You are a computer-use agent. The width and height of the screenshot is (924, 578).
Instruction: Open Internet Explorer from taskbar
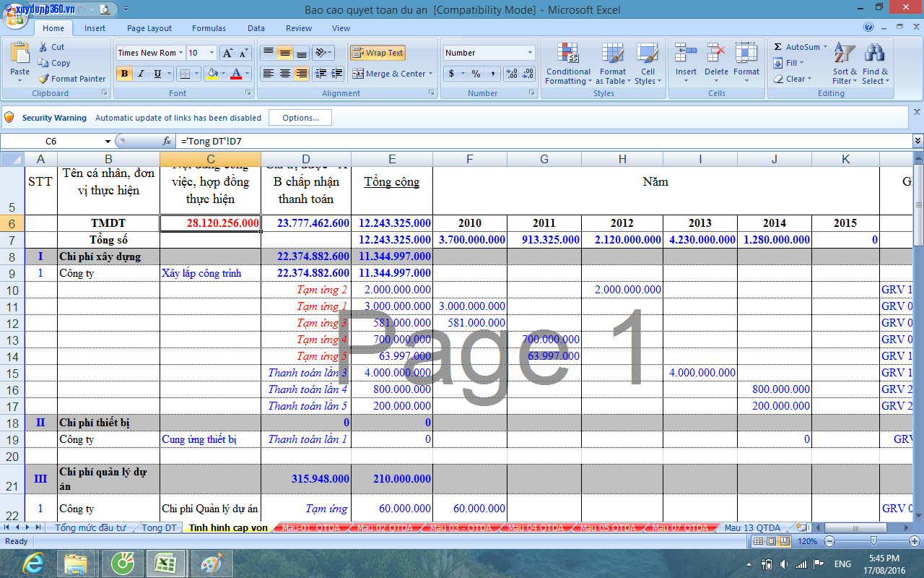pyautogui.click(x=33, y=563)
